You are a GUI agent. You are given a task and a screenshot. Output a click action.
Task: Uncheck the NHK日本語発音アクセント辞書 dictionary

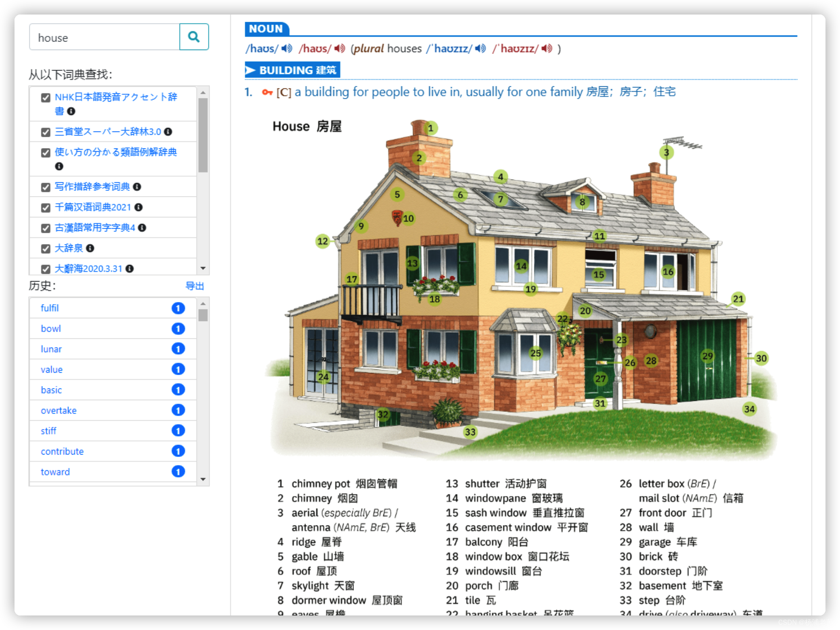[46, 98]
